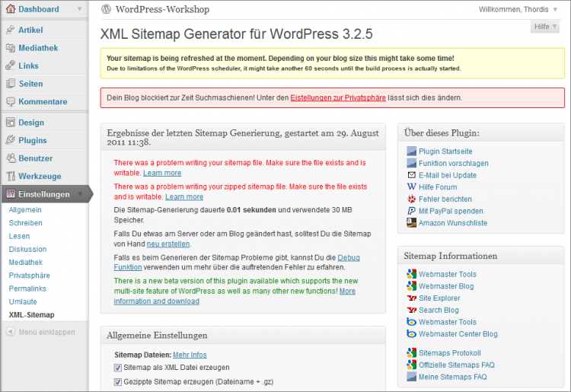Click the 'neu erstellen' sitemap link
Image resolution: width=571 pixels, height=392 pixels.
(167, 244)
